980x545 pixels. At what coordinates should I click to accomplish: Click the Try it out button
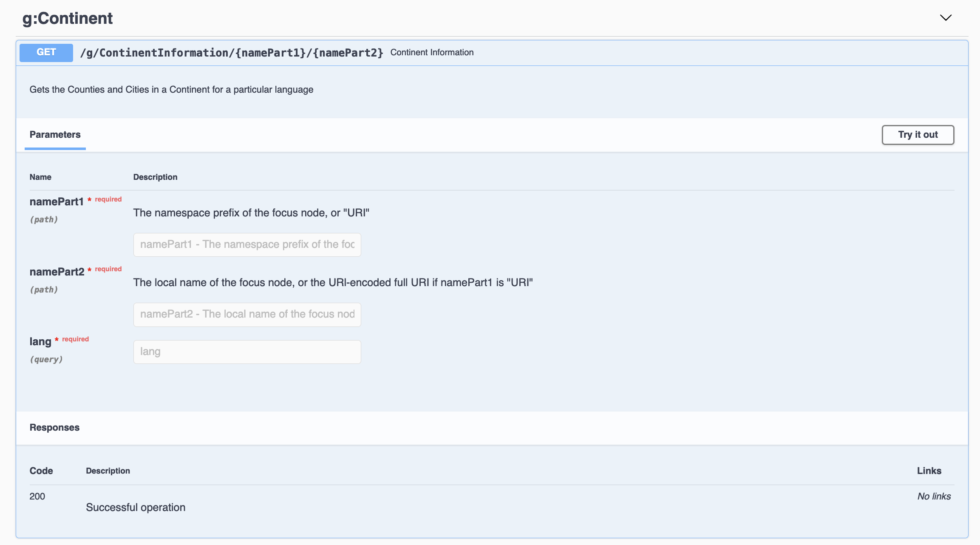click(x=918, y=135)
